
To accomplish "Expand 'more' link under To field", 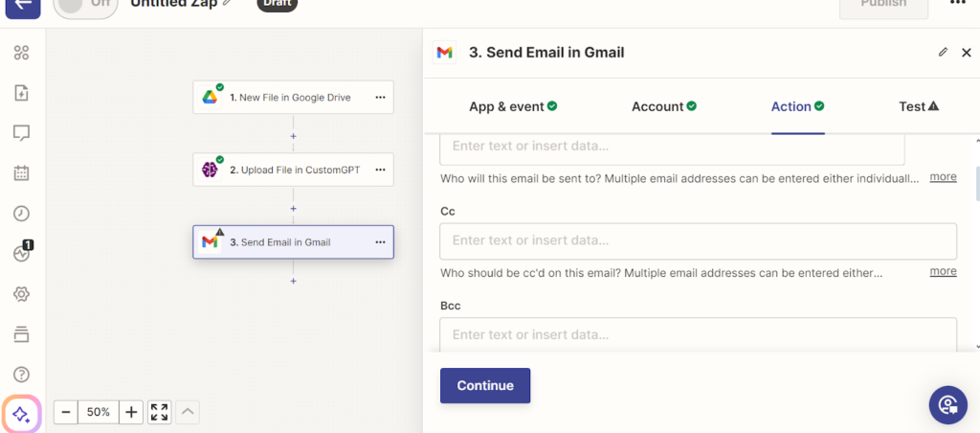I will (x=943, y=177).
